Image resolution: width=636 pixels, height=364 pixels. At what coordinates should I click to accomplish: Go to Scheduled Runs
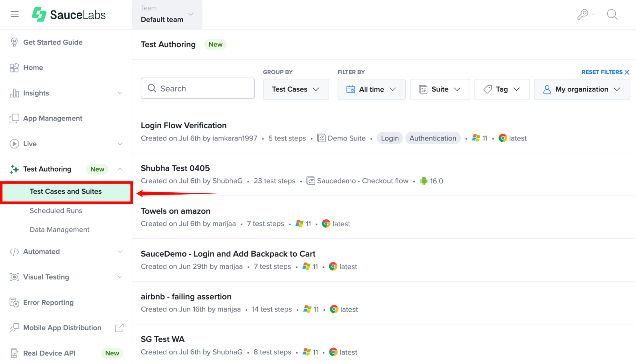click(x=56, y=211)
